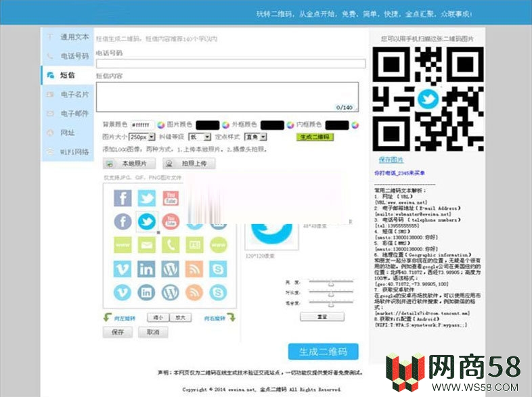The image size is (532, 397).
Task: Edit the 背景颜色 #ffffff hex field
Action: pos(143,125)
